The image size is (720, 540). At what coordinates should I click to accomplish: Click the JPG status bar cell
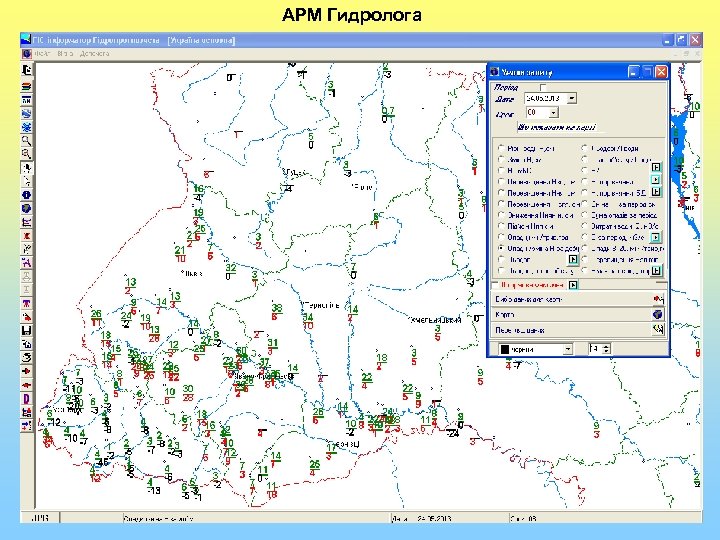40,518
